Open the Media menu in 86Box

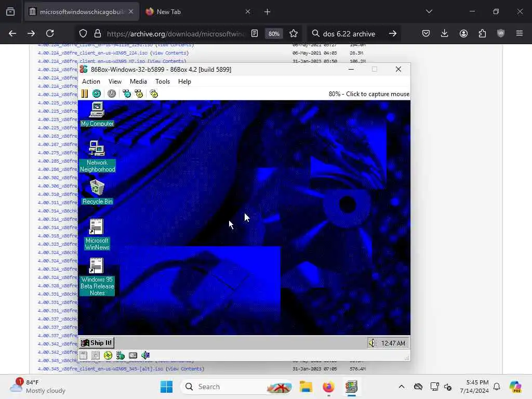138,82
